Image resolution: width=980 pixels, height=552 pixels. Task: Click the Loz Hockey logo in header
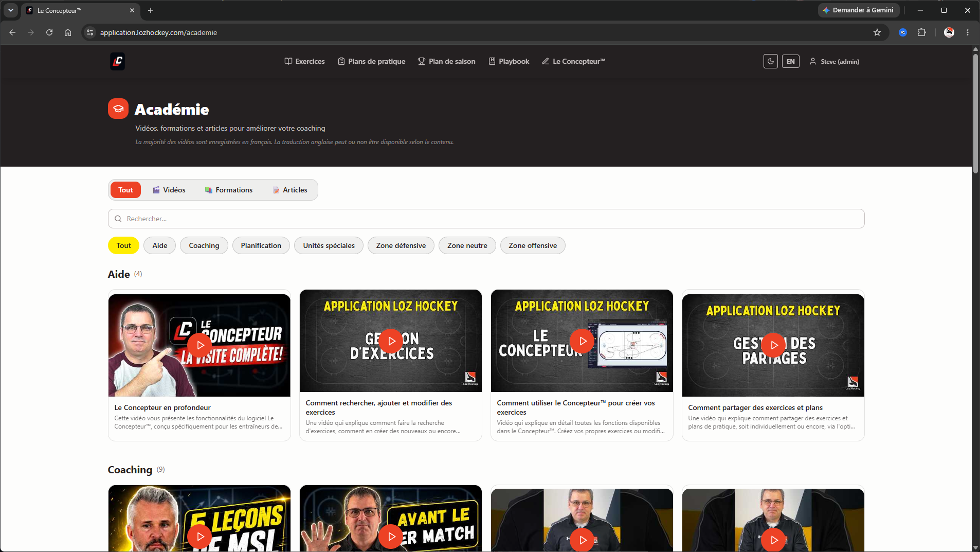117,61
